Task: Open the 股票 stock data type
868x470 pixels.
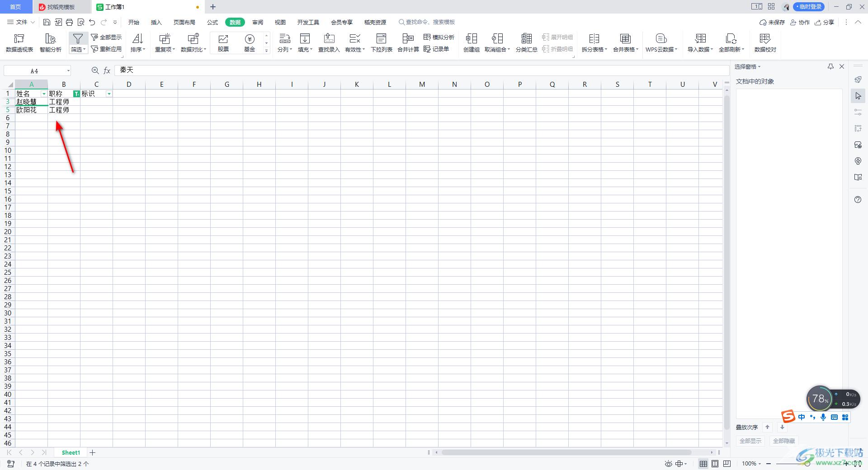Action: tap(223, 43)
